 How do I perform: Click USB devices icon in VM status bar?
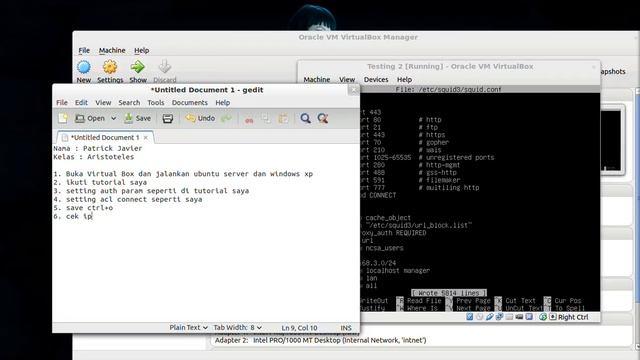tap(489, 317)
